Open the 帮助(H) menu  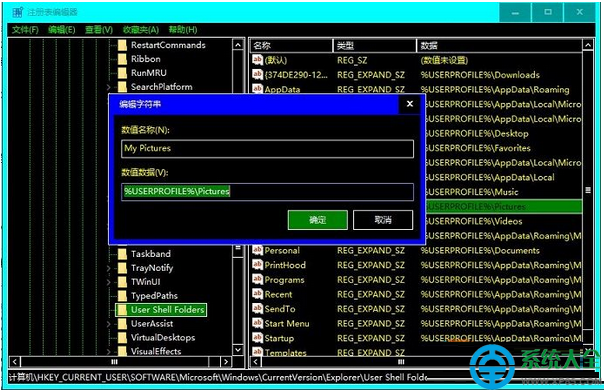click(x=183, y=30)
